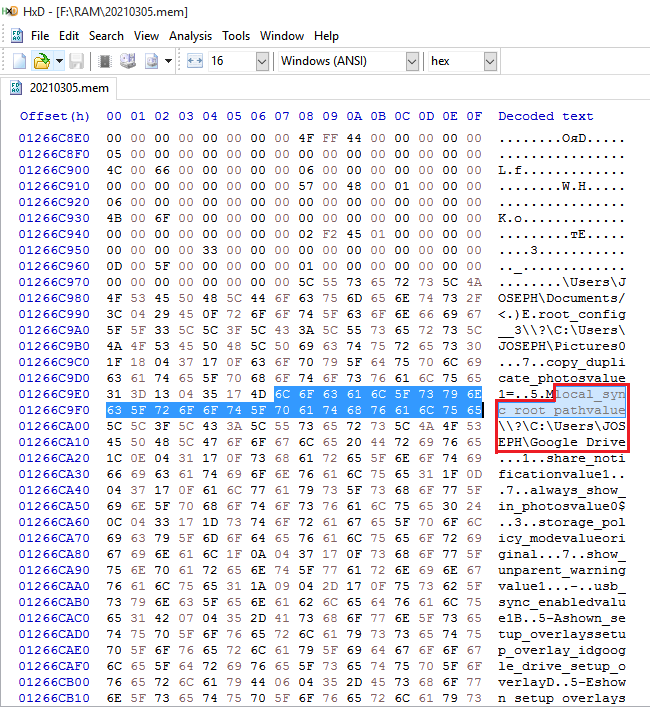
Task: Click decoded text 'cate_photosvalue'
Action: (x=562, y=378)
